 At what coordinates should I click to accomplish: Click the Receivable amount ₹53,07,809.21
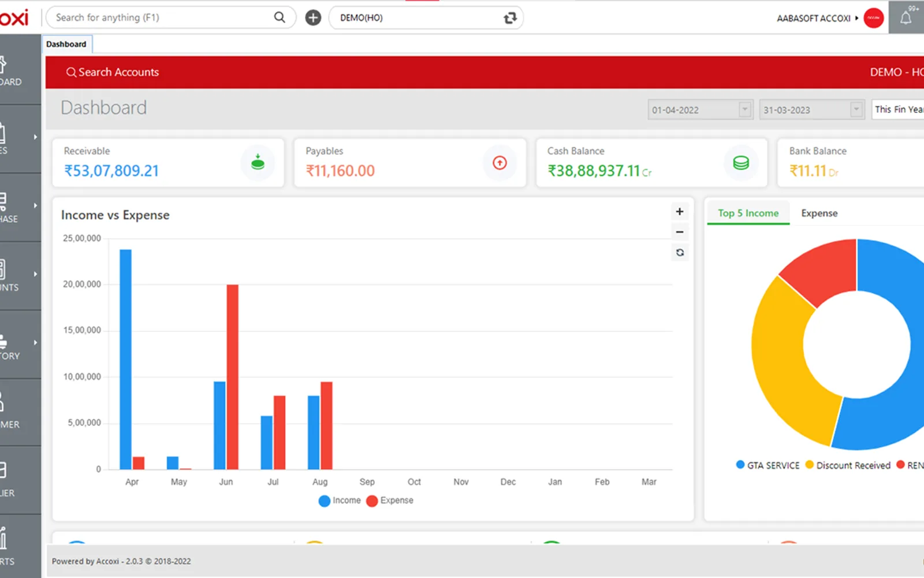[x=111, y=171]
